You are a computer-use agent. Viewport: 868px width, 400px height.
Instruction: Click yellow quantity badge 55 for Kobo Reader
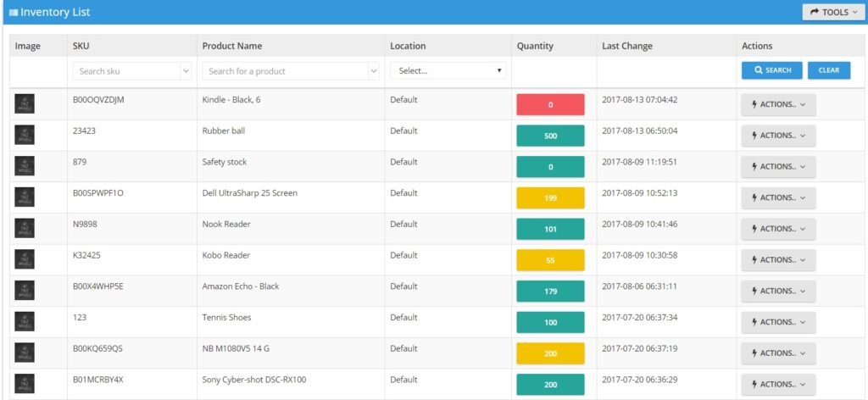pyautogui.click(x=550, y=259)
